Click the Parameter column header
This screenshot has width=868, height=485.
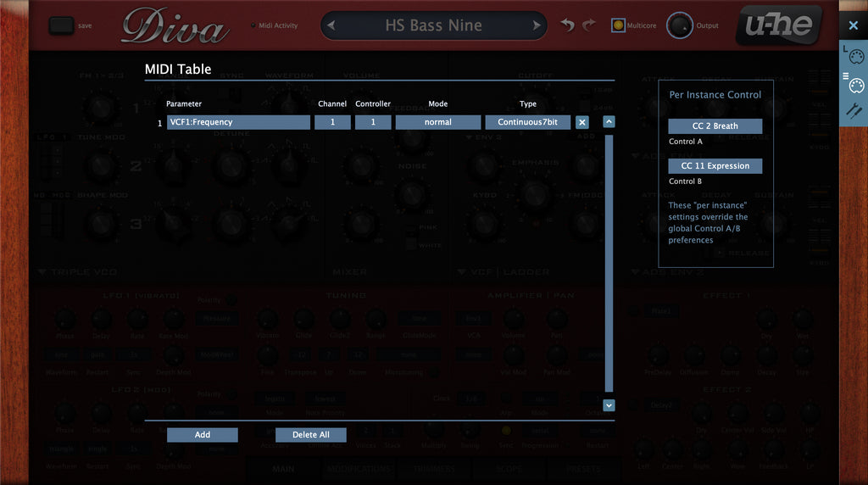pos(184,103)
